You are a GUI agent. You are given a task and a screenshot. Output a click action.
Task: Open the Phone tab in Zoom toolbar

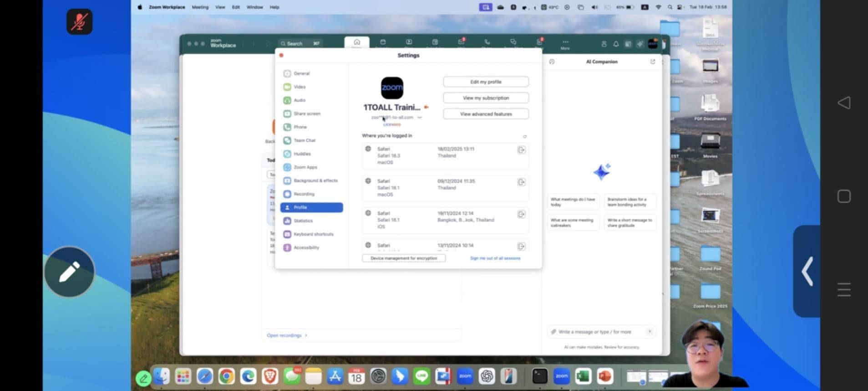487,43
